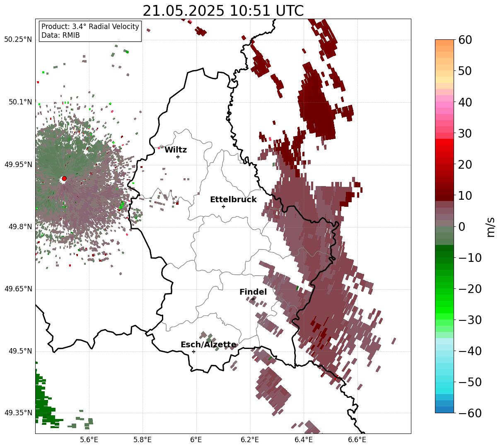The image size is (500, 448).
Task: Click the colorbar value −40
Action: (x=470, y=351)
